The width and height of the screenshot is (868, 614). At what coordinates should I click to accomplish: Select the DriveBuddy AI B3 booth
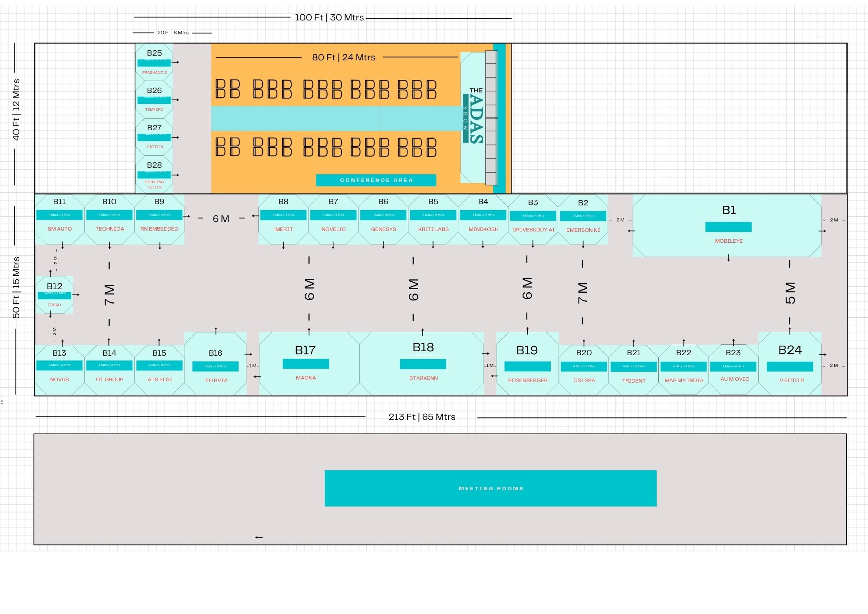(533, 220)
